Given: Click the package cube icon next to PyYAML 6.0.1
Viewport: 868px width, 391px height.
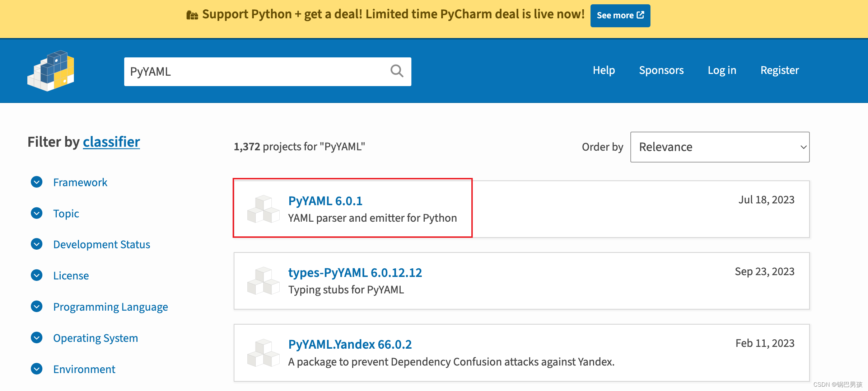Looking at the screenshot, I should [263, 209].
